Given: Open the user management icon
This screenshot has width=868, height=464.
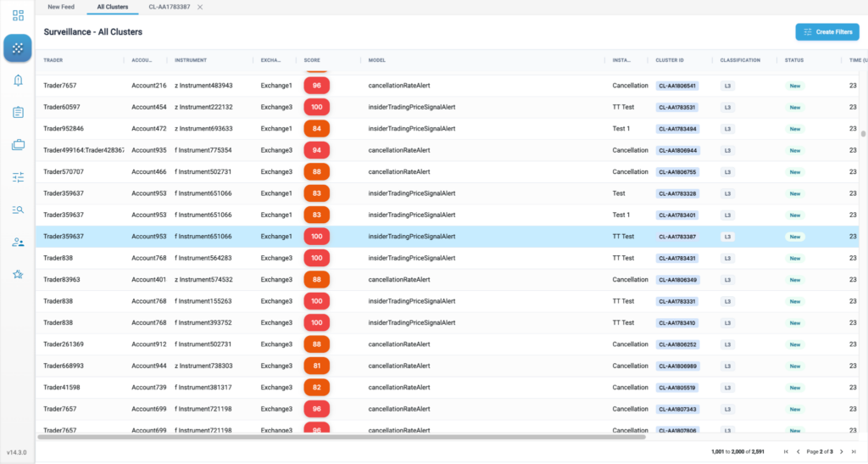Looking at the screenshot, I should [18, 242].
